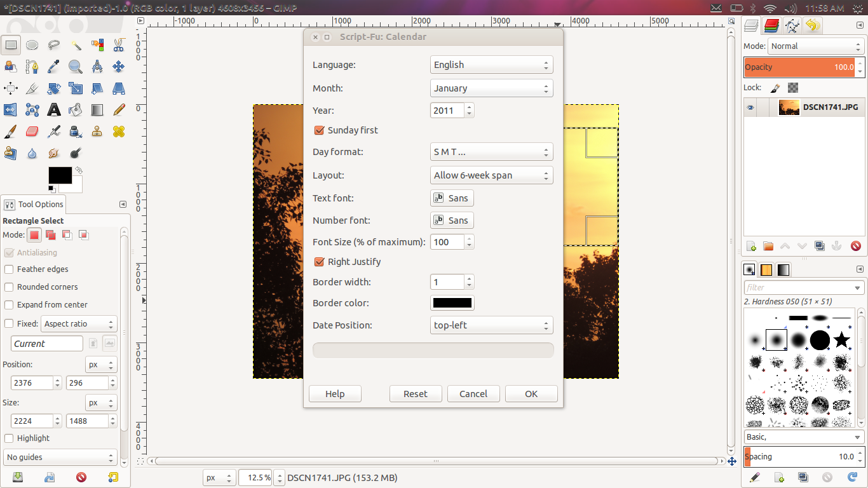Select the Perspective tool
Image resolution: width=868 pixels, height=488 pixels.
tap(119, 88)
